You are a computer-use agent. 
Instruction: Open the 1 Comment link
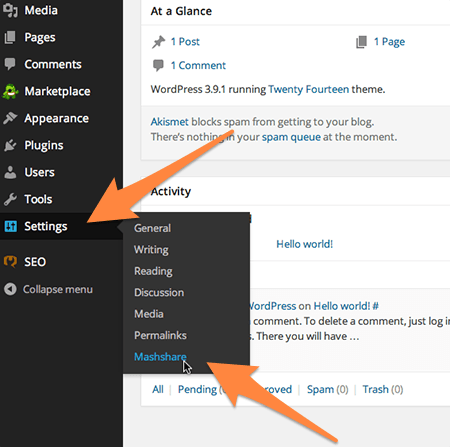click(198, 65)
